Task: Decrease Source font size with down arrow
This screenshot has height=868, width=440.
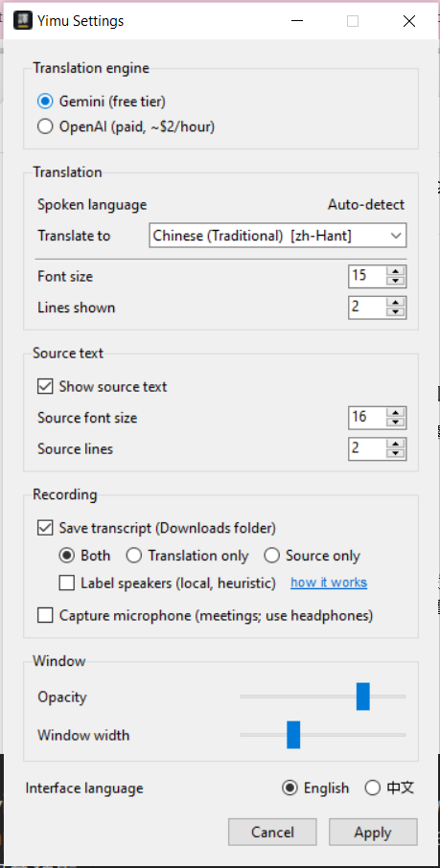Action: coord(395,423)
